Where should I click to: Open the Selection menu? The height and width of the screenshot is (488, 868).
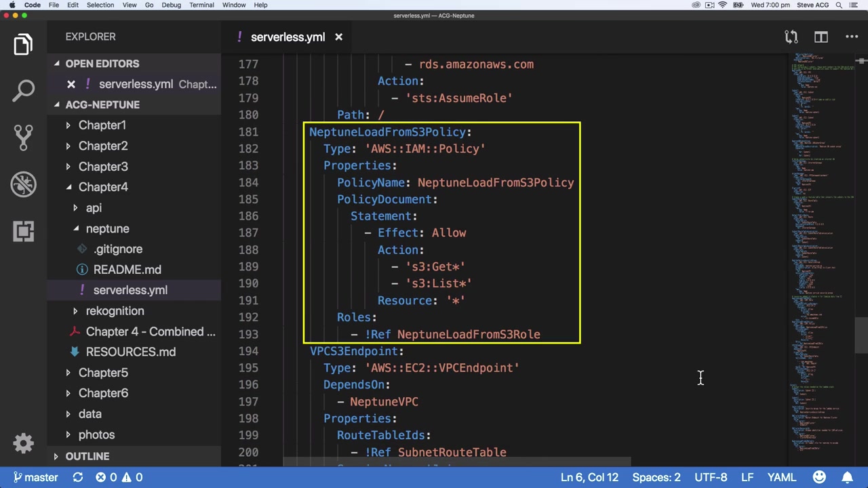point(100,5)
